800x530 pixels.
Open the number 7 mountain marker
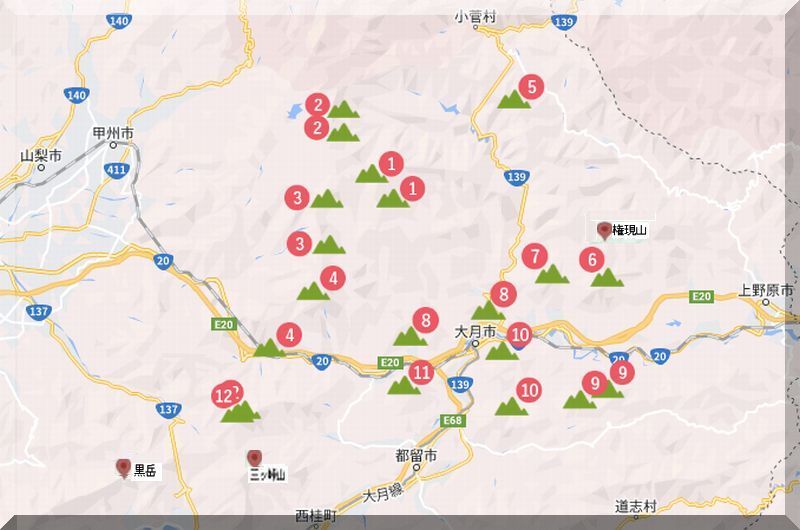tap(535, 256)
